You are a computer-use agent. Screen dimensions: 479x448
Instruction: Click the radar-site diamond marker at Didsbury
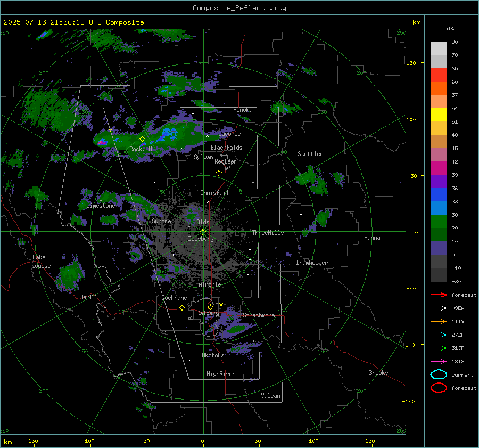(203, 232)
